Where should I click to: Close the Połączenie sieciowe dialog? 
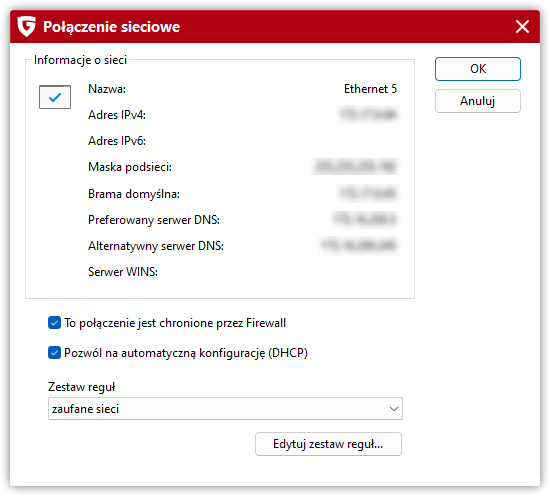[522, 27]
